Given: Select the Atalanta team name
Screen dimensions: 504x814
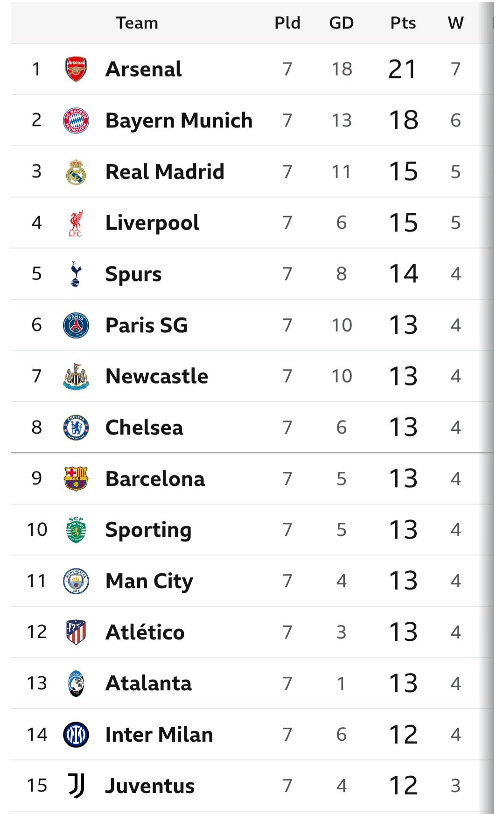Looking at the screenshot, I should (x=148, y=683).
